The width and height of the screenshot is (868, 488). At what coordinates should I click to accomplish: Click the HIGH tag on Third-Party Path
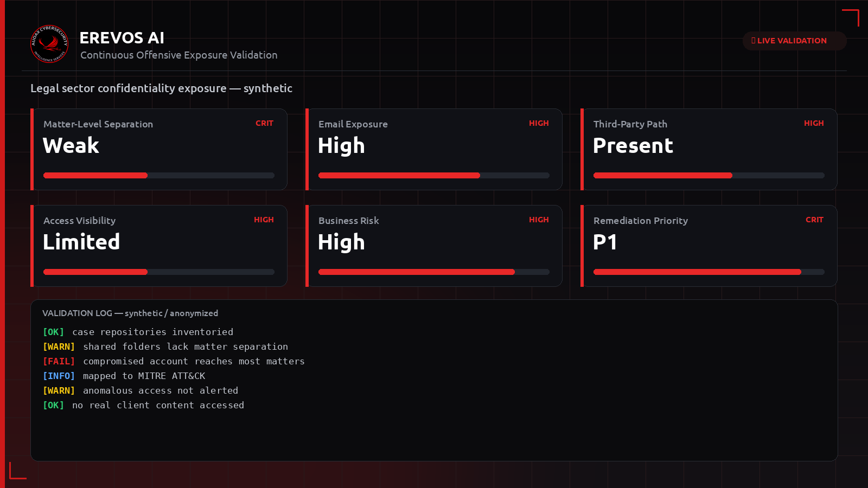pos(814,123)
